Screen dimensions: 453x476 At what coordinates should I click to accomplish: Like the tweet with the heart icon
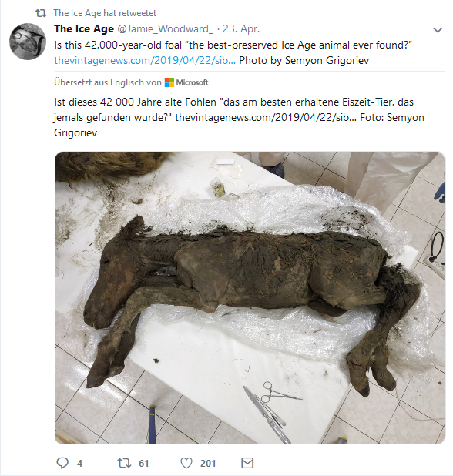pyautogui.click(x=186, y=463)
